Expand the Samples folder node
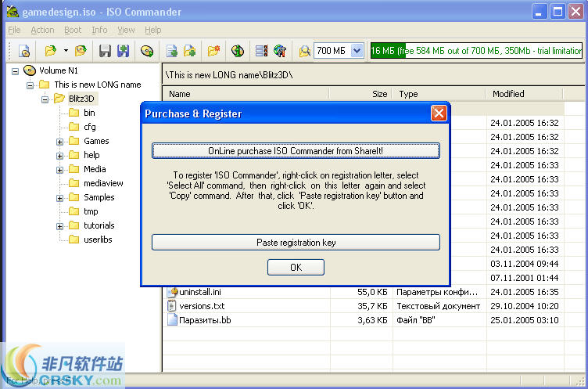The width and height of the screenshot is (588, 389). pos(59,198)
